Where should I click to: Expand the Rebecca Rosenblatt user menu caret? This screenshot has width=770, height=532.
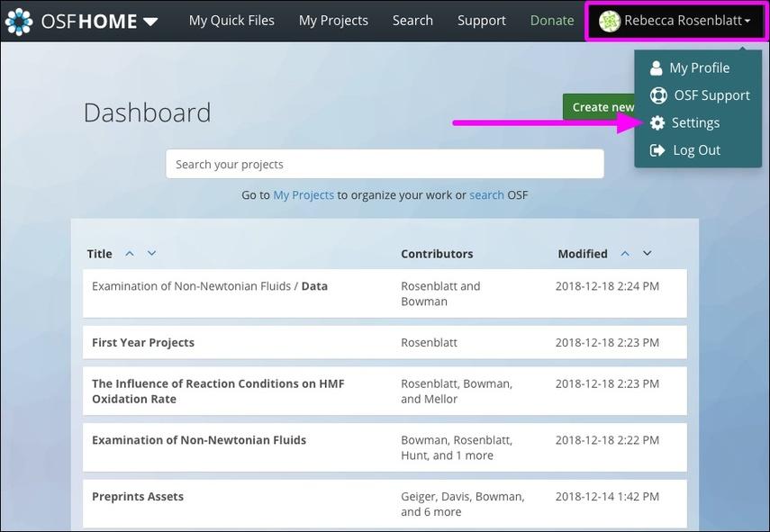click(x=747, y=21)
